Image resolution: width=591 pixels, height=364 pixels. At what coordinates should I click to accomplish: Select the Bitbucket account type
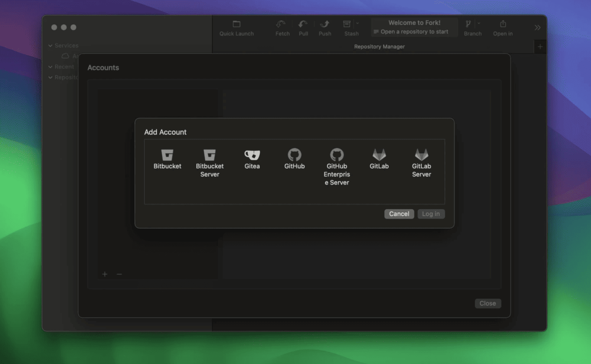click(167, 159)
